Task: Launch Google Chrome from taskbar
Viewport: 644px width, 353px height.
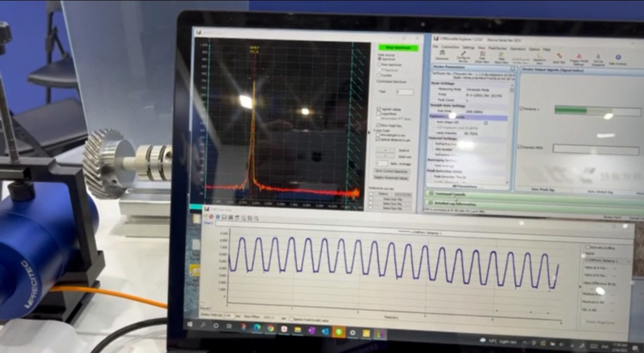Action: tap(271, 328)
